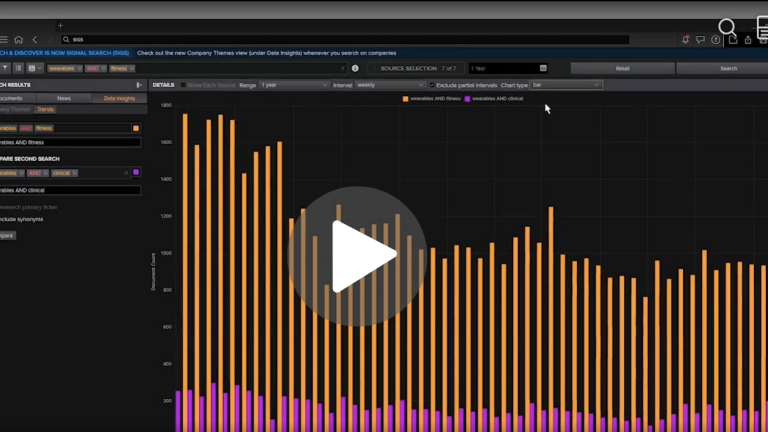Open the chat messages icon
The width and height of the screenshot is (768, 432).
tap(701, 40)
